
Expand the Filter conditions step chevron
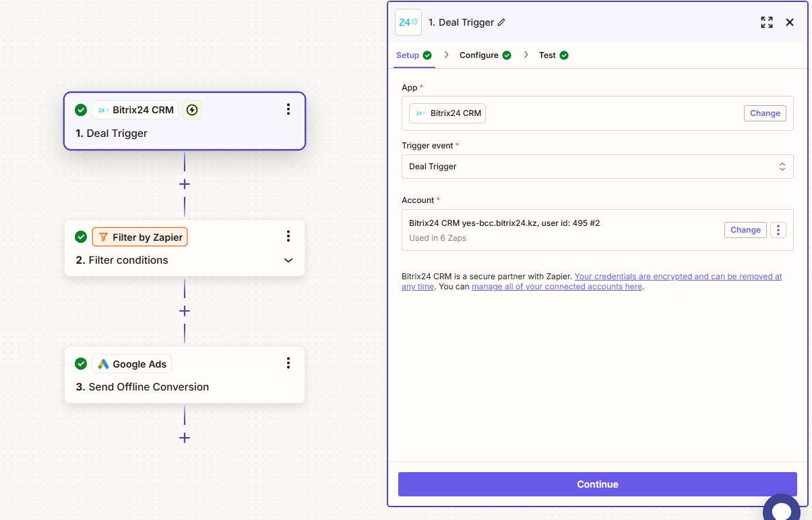point(288,260)
